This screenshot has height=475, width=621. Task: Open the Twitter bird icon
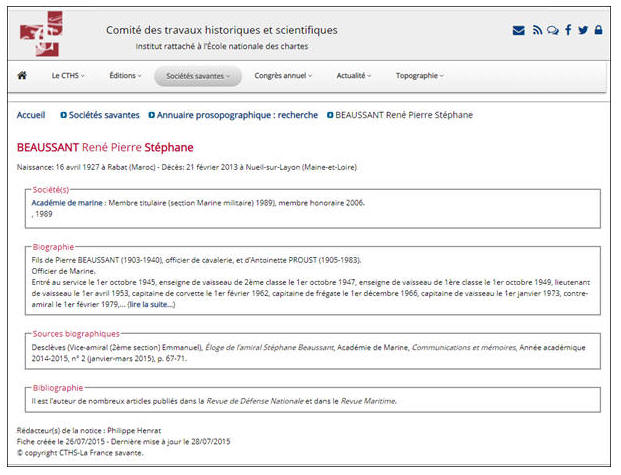[x=583, y=30]
